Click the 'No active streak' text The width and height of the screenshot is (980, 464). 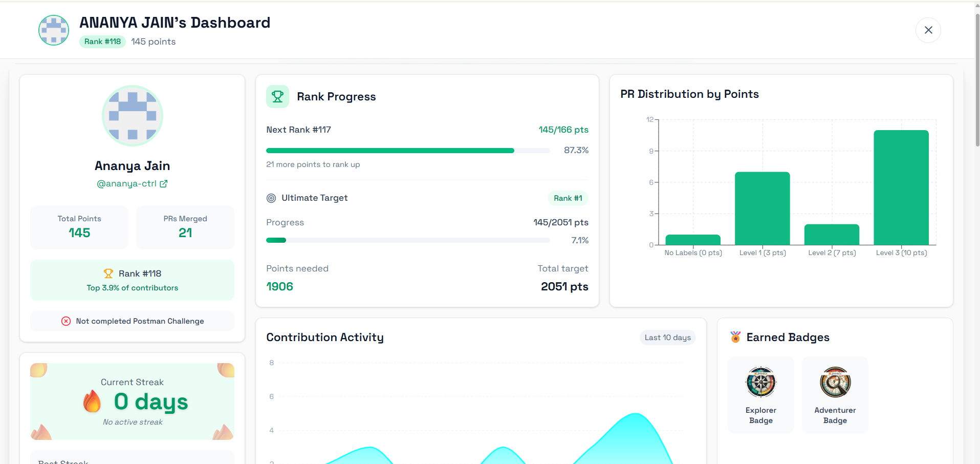click(133, 422)
